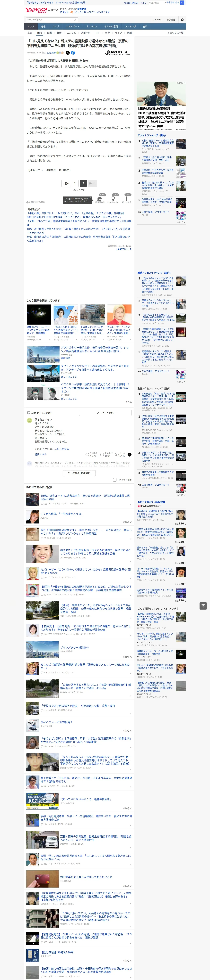Open マイページ

[157, 20]
